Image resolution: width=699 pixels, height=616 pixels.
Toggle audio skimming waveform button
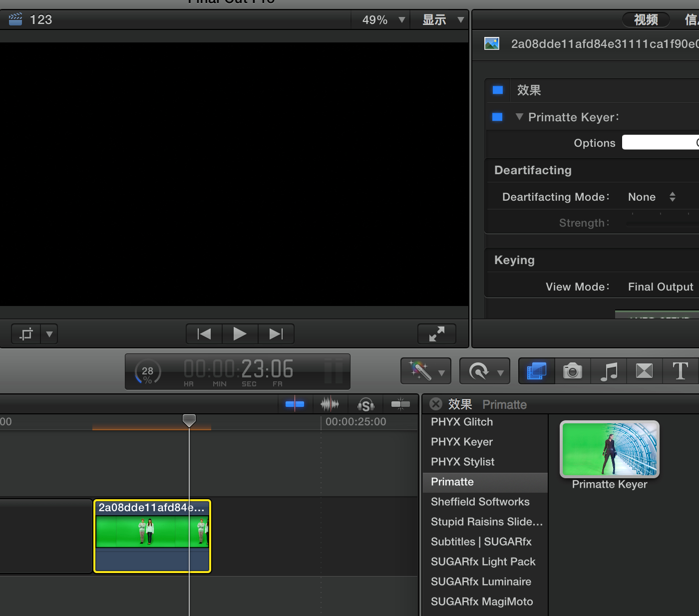[x=330, y=404]
